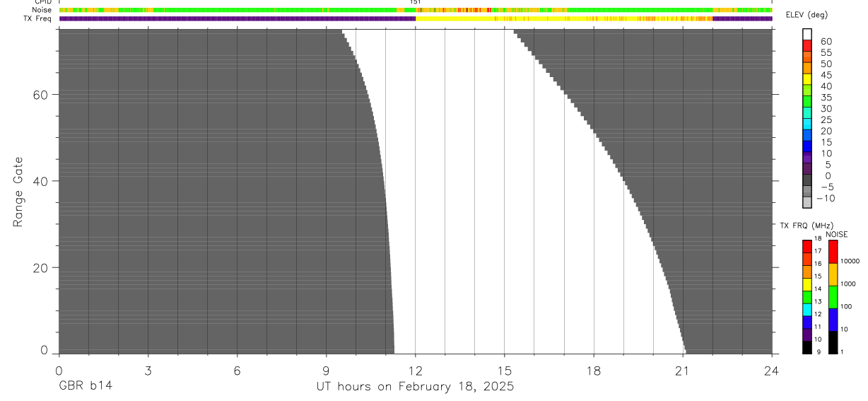Select y-axis Range Gate tick label '20'

pos(40,268)
